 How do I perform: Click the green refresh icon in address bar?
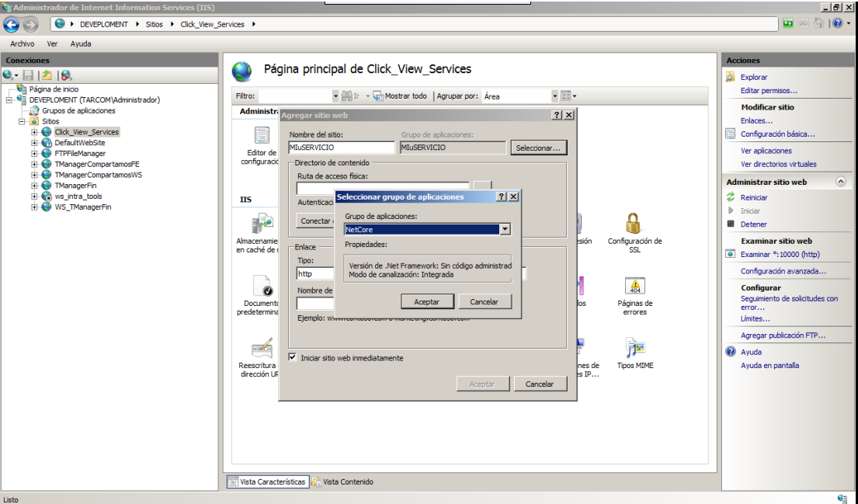pyautogui.click(x=788, y=23)
